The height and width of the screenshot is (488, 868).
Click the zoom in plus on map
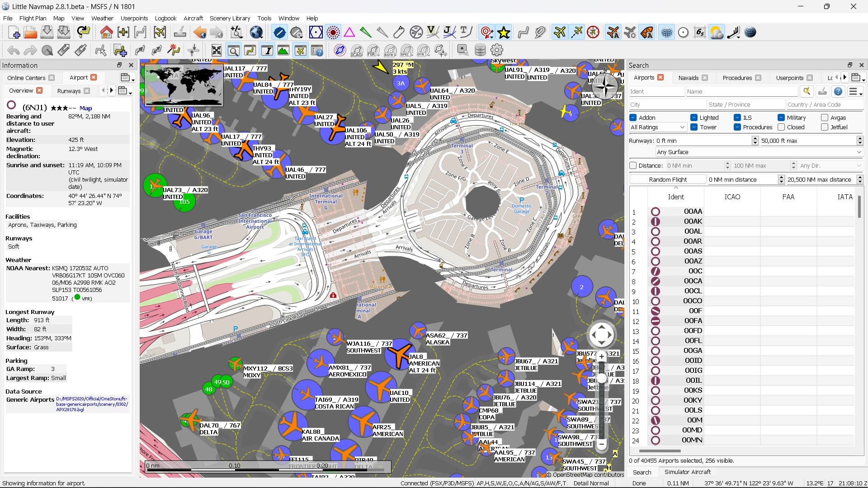601,357
